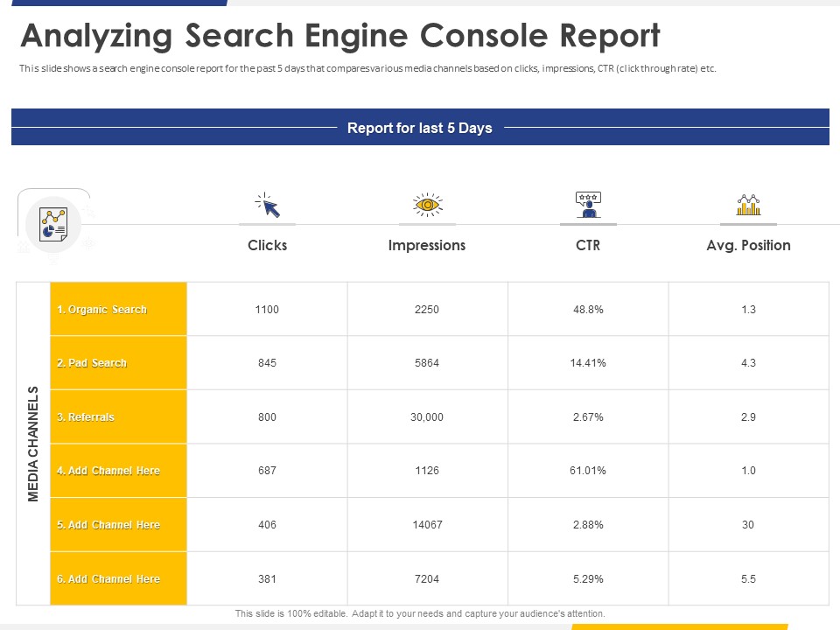
Task: Click the slide title 'Analyzing Search Engine Console Report'
Action: (x=340, y=36)
